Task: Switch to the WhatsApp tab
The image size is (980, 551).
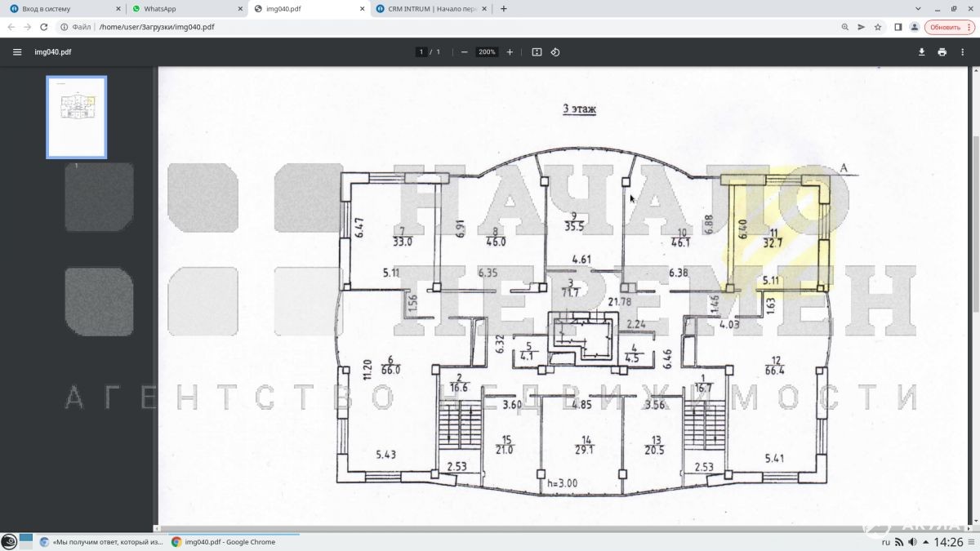Action: coord(184,9)
